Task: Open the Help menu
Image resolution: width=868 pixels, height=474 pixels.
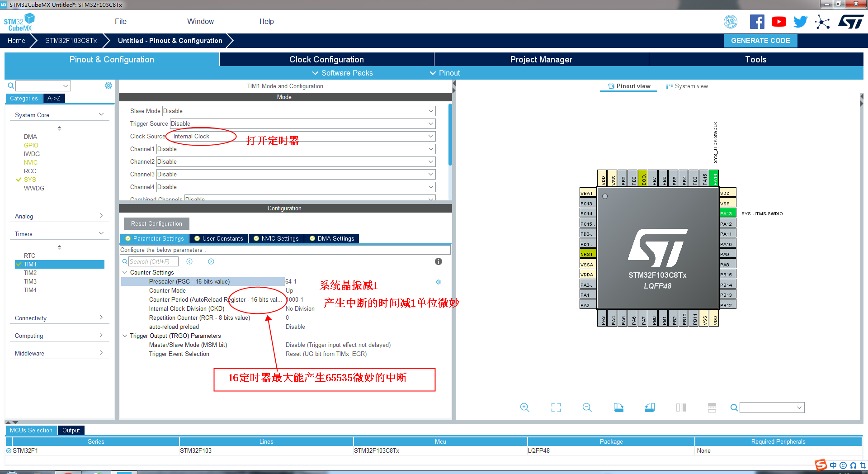Action: (x=266, y=21)
